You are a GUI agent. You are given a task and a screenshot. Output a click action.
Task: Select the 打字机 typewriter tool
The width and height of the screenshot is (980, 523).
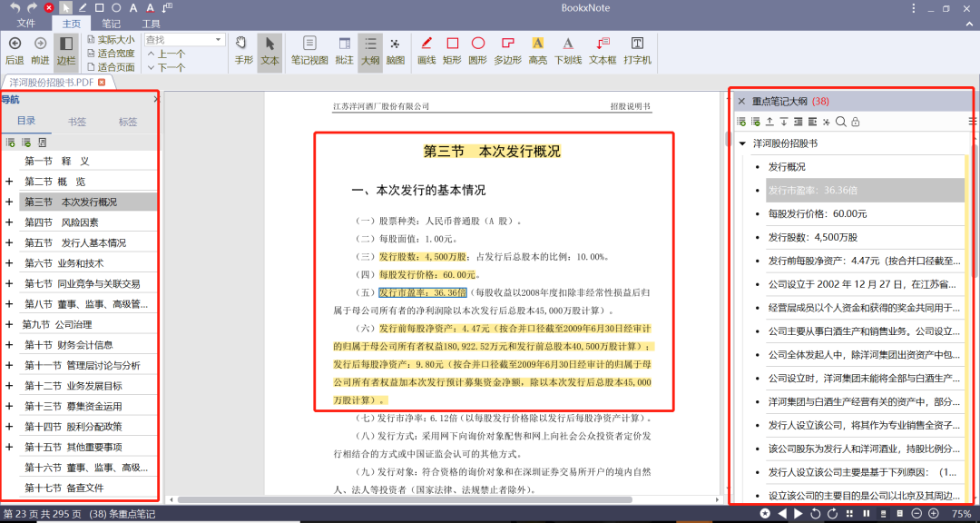point(638,51)
